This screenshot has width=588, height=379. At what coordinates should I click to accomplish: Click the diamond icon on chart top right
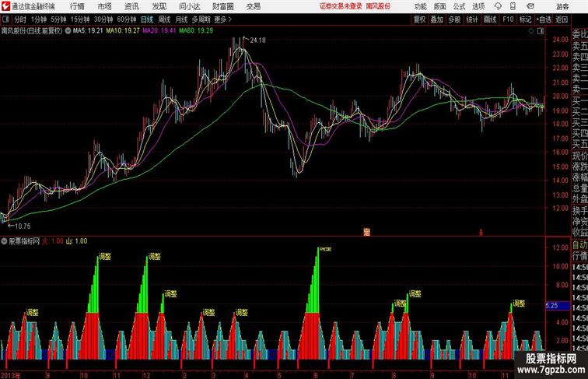[531, 32]
